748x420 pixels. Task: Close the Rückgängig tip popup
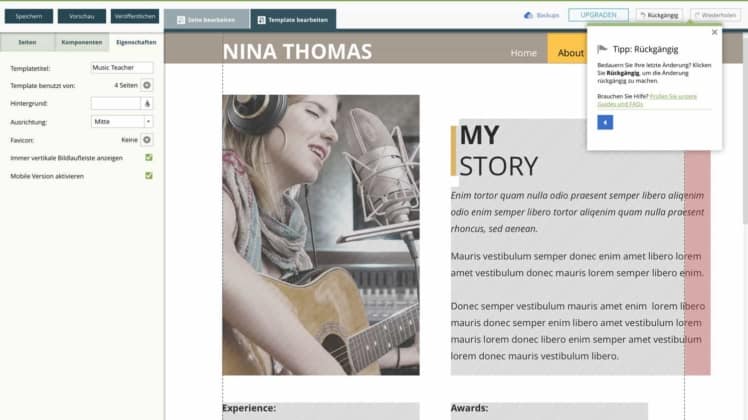714,32
